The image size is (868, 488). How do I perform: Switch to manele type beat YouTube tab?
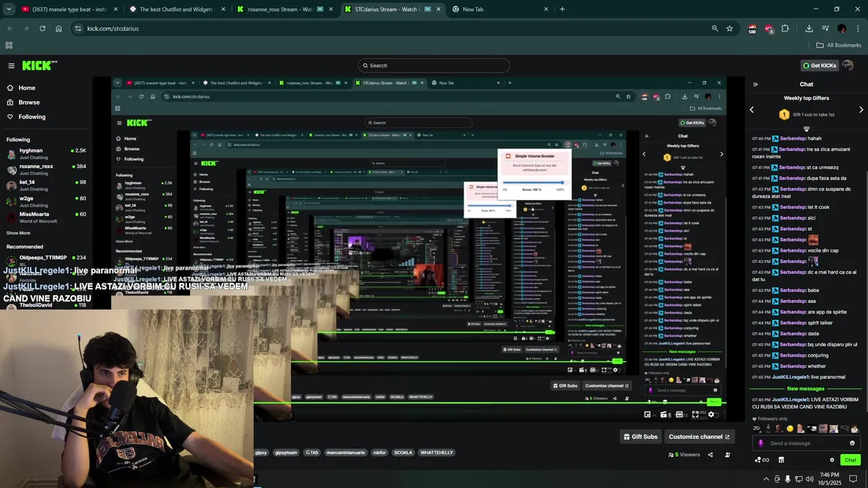click(x=70, y=9)
